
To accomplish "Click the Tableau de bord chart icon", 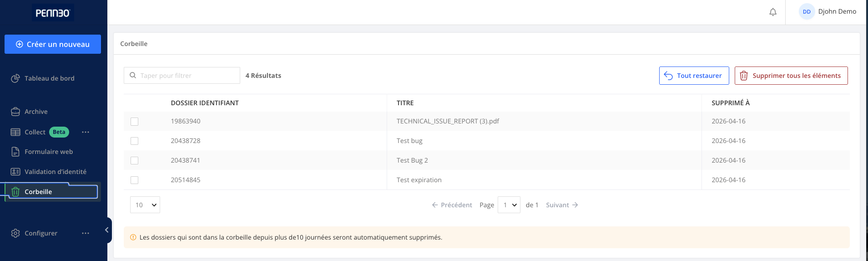I will click(x=15, y=78).
